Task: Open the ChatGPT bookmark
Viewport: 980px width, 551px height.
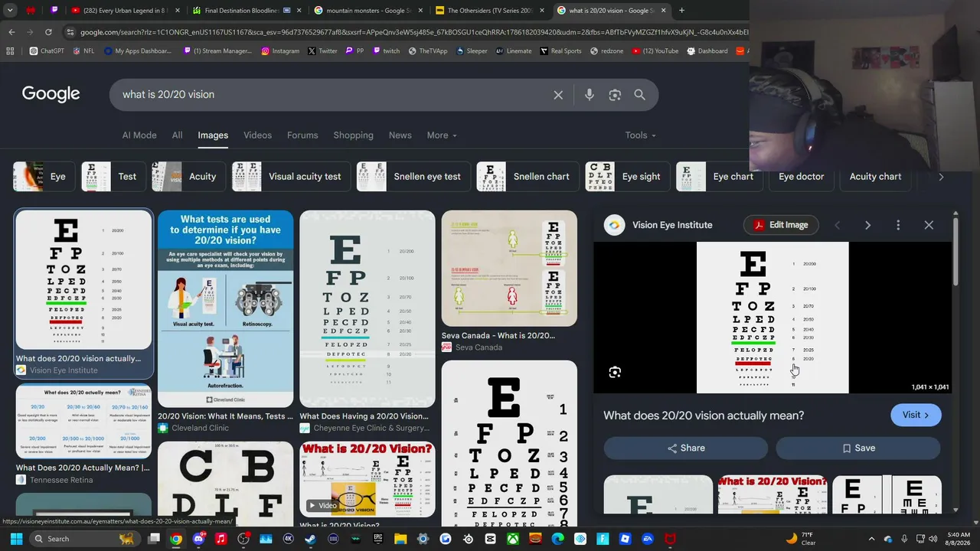Action: 47,51
